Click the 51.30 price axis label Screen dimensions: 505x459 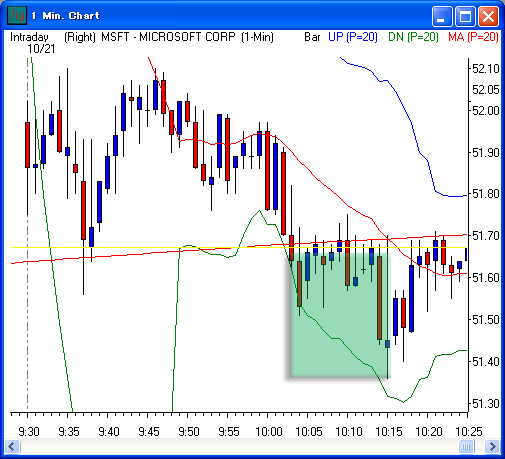click(486, 404)
